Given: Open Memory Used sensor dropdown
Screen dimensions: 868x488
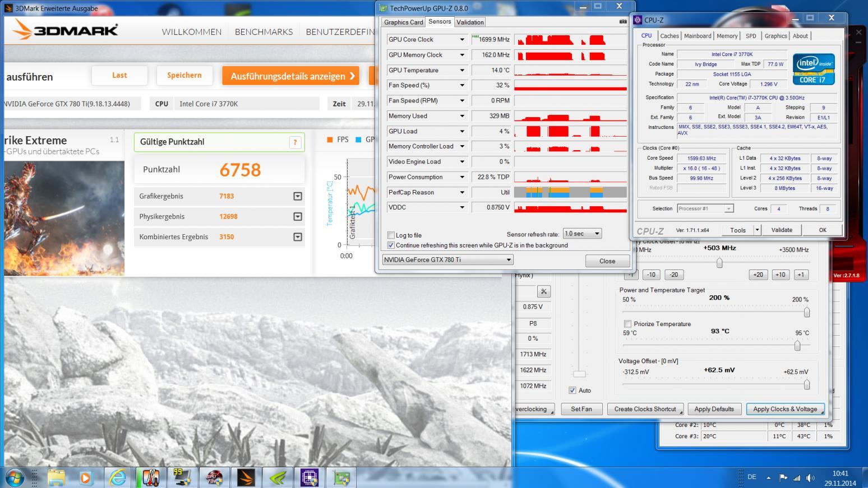Looking at the screenshot, I should [462, 116].
